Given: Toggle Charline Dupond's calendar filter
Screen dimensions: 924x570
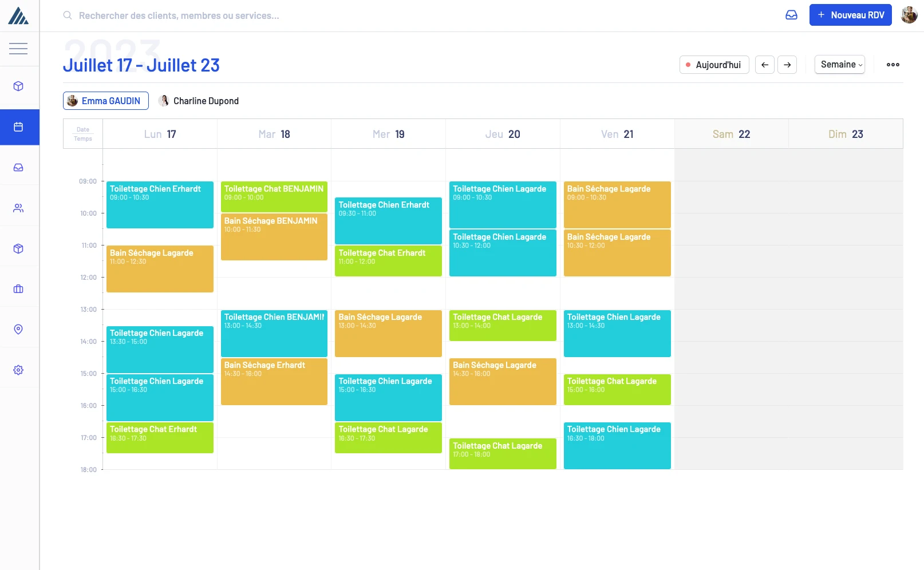Looking at the screenshot, I should coord(199,101).
